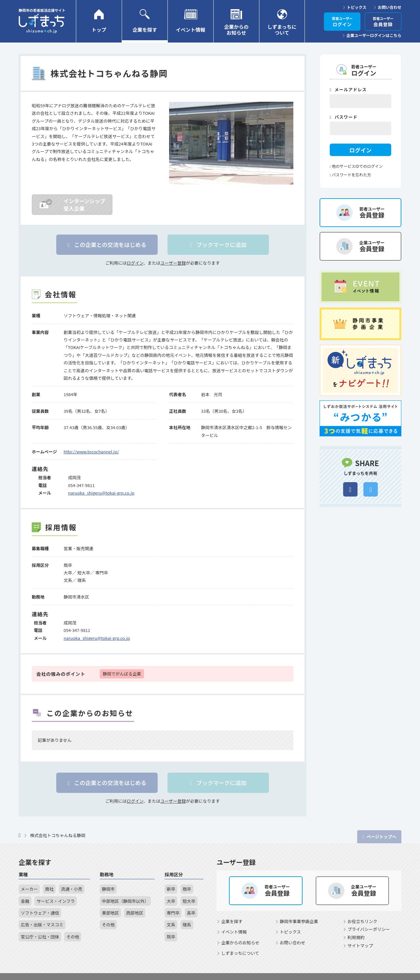Click sidebar 企業ユーザー 会員登録 banner
The image size is (420, 980).
click(360, 246)
